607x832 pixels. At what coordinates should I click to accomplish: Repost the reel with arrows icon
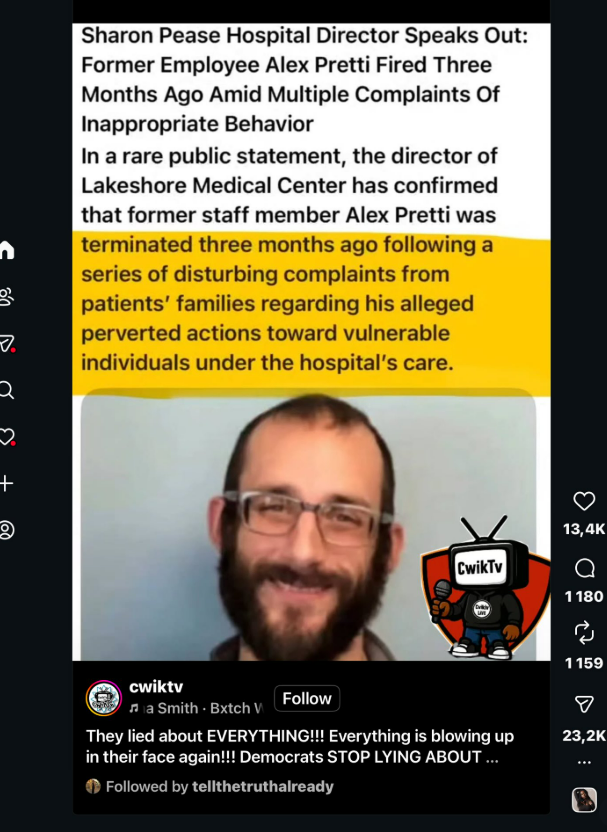point(584,633)
